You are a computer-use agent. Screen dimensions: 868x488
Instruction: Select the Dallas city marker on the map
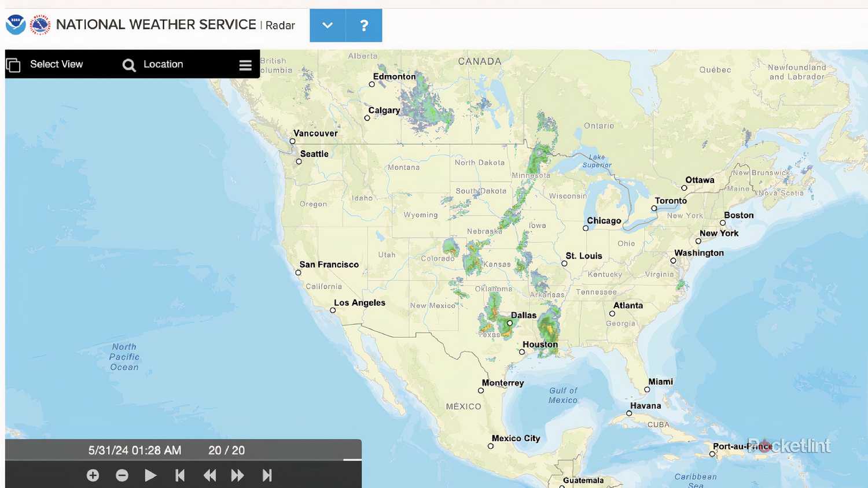[509, 323]
